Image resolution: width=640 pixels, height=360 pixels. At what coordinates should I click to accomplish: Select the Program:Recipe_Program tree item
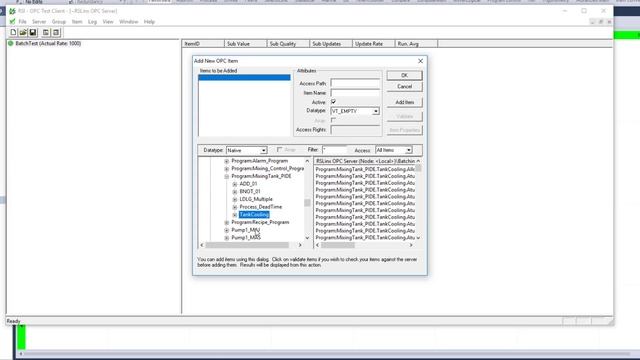tap(260, 222)
